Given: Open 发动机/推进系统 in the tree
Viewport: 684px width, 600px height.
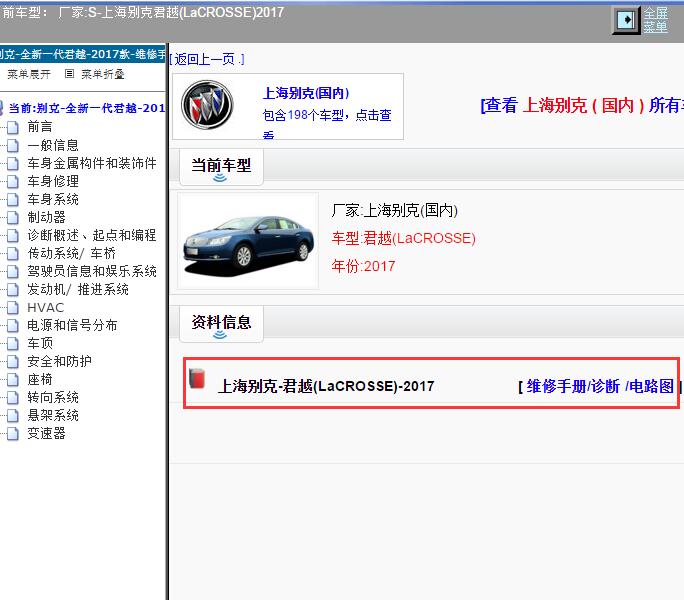Looking at the screenshot, I should coord(78,289).
